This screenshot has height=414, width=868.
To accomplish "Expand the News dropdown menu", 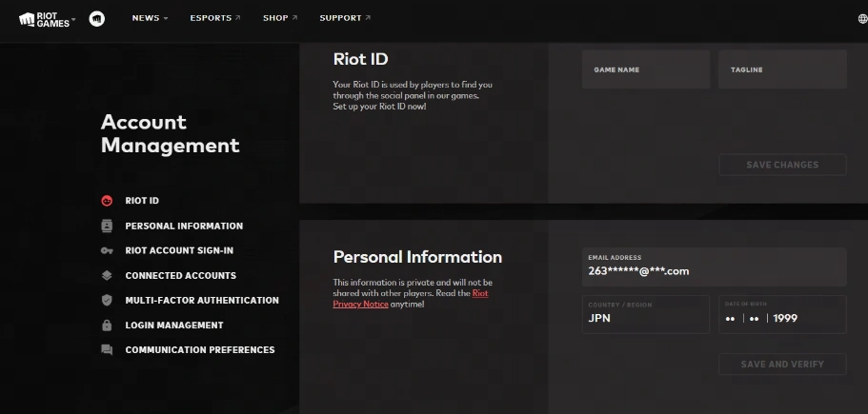I will [150, 18].
